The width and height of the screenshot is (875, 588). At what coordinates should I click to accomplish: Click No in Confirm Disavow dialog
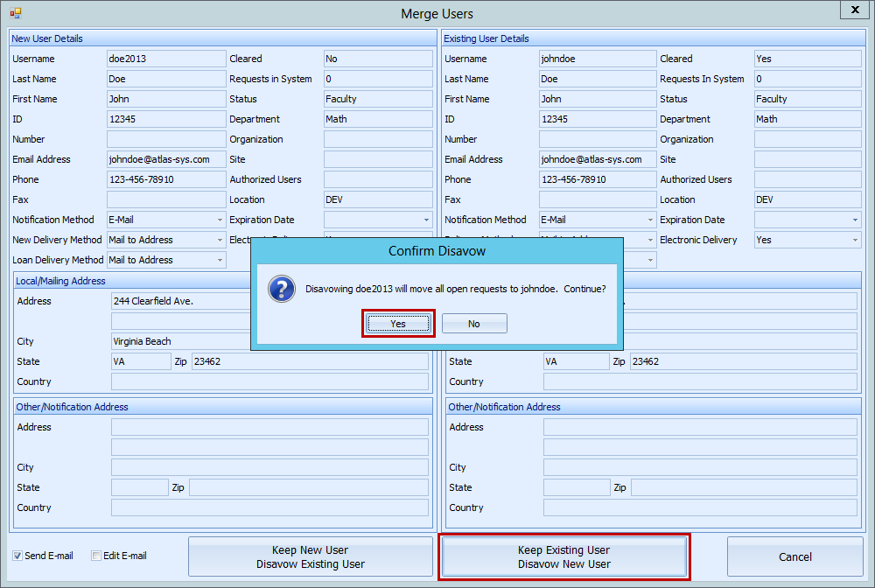[473, 324]
